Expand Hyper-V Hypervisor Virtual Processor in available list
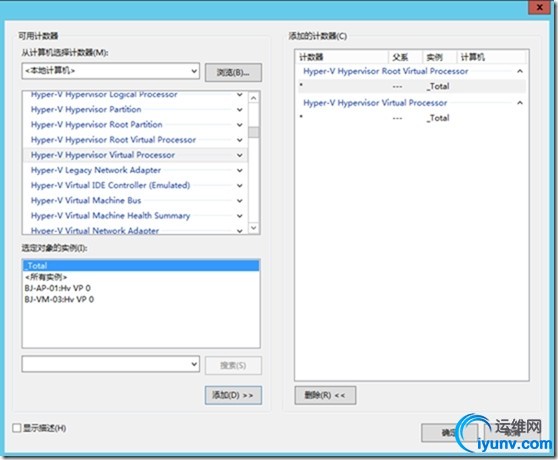The width and height of the screenshot is (558, 460). click(239, 155)
